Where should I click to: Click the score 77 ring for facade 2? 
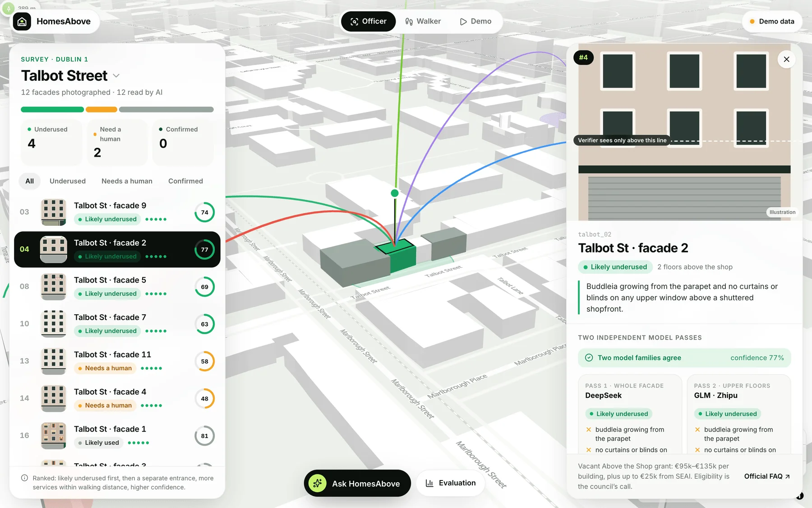(205, 250)
